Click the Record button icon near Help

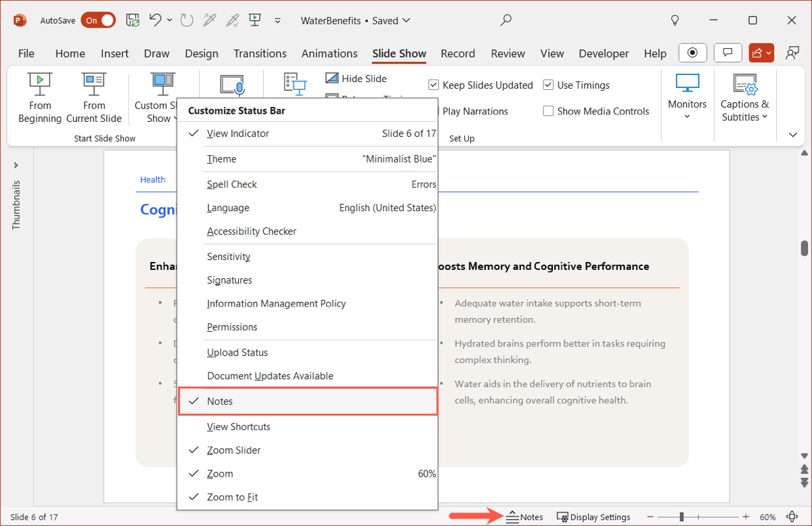click(x=693, y=53)
